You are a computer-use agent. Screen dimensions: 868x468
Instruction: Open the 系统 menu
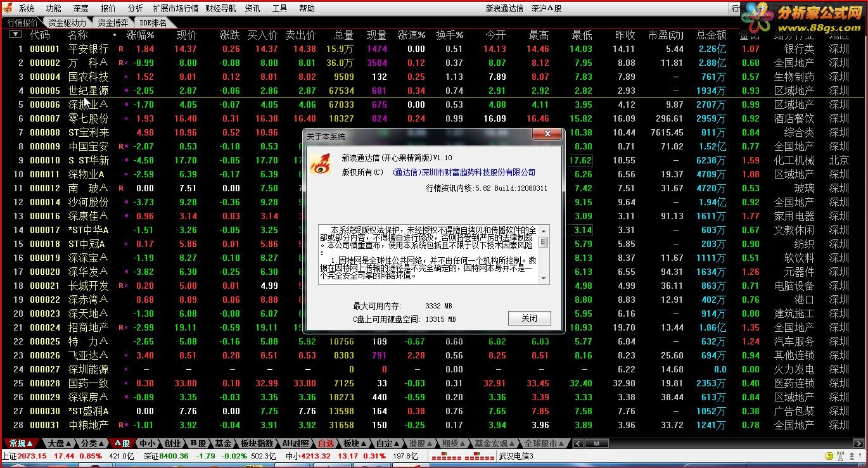coord(27,9)
